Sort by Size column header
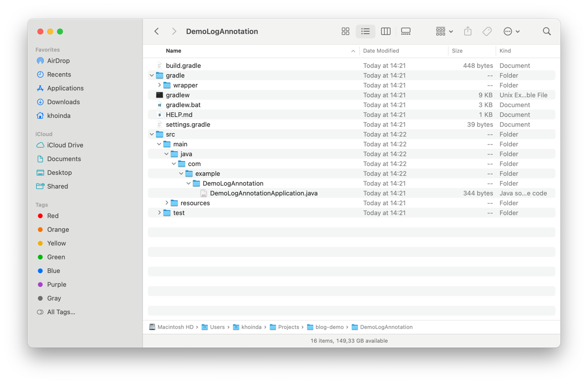The height and width of the screenshot is (384, 588). click(x=457, y=51)
